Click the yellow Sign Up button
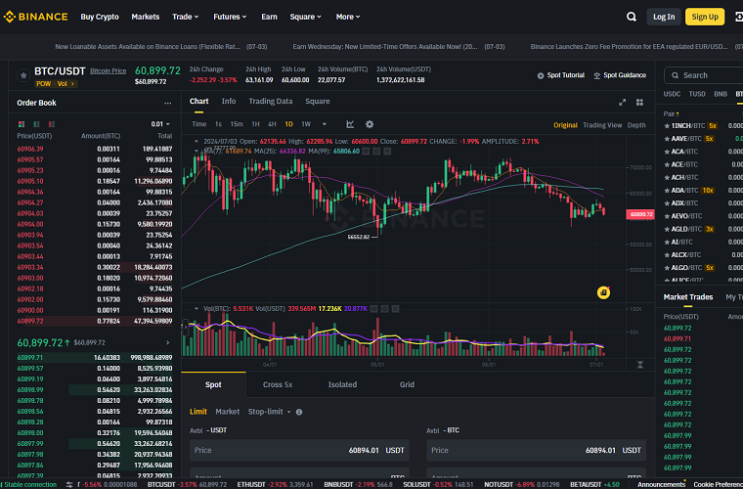The width and height of the screenshot is (743, 489). (x=705, y=17)
